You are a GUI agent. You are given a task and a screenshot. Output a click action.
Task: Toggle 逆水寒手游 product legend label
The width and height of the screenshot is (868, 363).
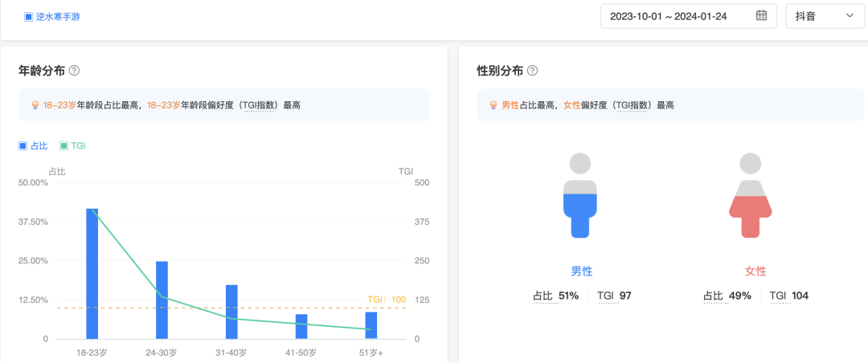[x=57, y=17]
